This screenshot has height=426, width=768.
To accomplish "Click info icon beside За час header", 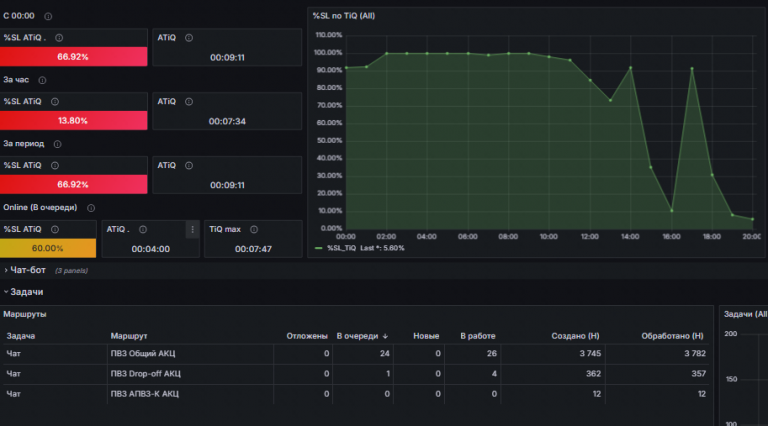I will tap(42, 80).
